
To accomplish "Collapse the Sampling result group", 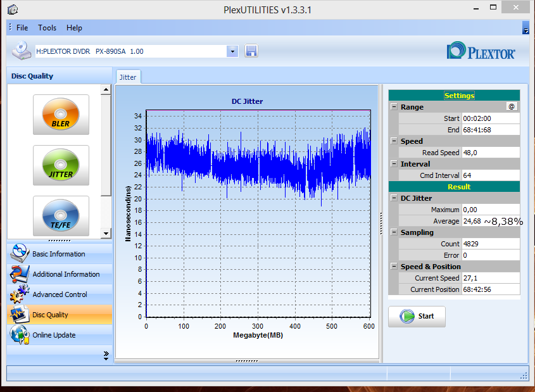I will (x=394, y=232).
